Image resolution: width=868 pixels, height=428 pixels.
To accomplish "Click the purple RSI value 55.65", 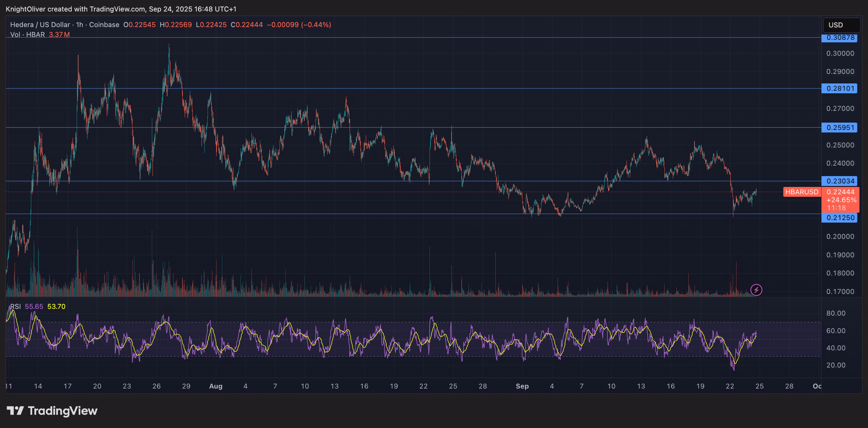I will (x=34, y=306).
